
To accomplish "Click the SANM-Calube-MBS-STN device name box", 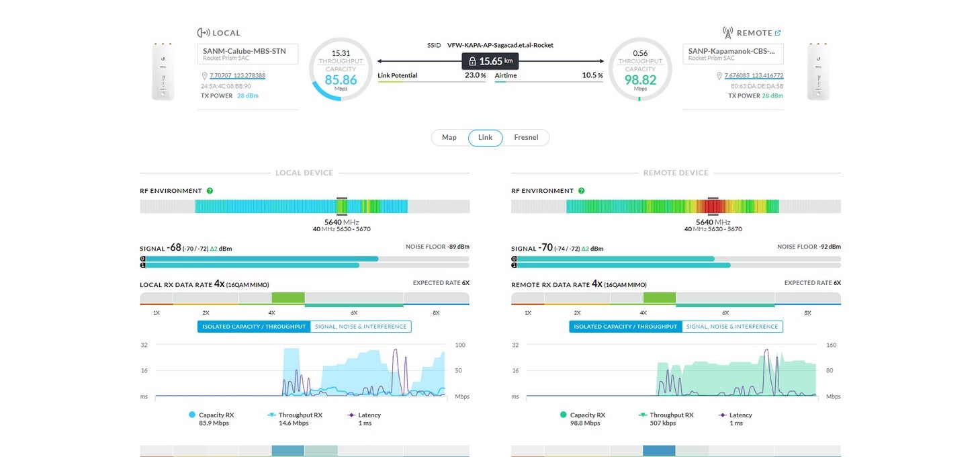I will (x=248, y=54).
